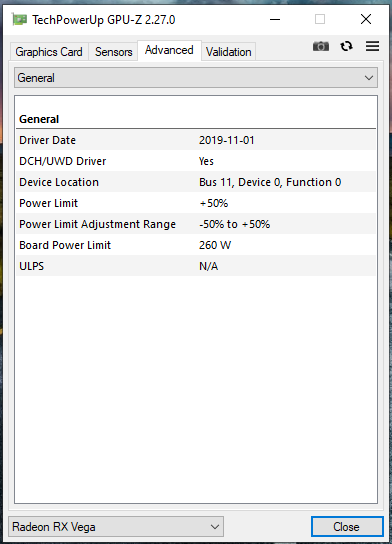Minimize the GPU-Z window

pos(275,19)
